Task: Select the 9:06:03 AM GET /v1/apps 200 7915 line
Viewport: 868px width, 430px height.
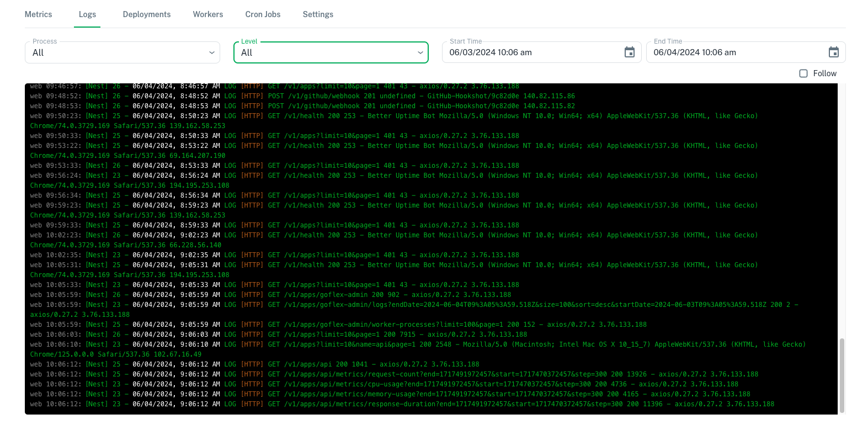Action: (x=279, y=335)
